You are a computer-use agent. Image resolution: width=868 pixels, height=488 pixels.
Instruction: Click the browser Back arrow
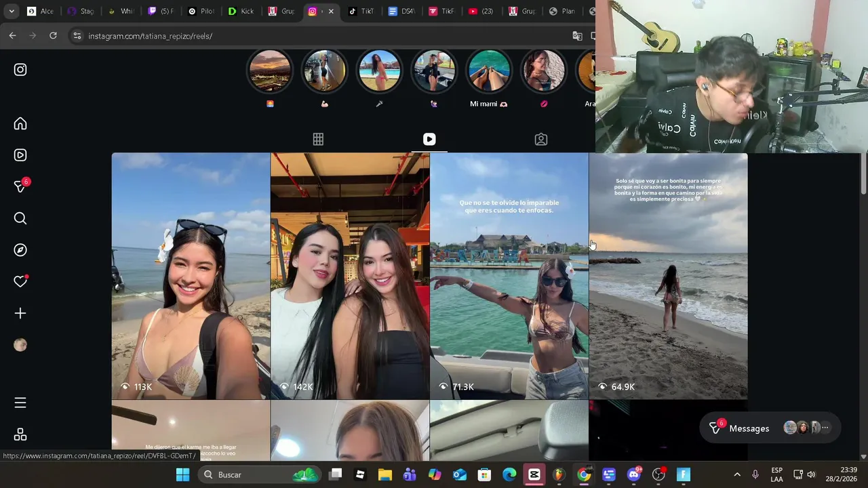(12, 36)
